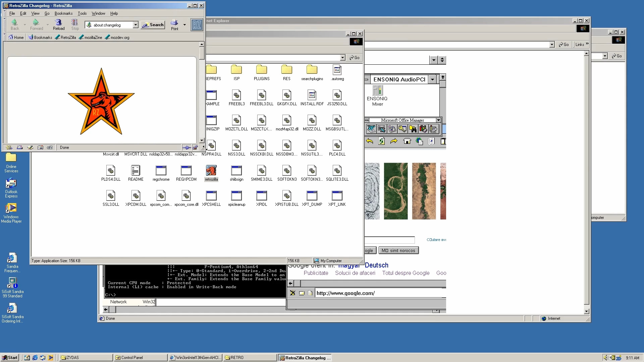The width and height of the screenshot is (644, 362).
Task: Open the searchplugins folder
Action: click(x=312, y=73)
